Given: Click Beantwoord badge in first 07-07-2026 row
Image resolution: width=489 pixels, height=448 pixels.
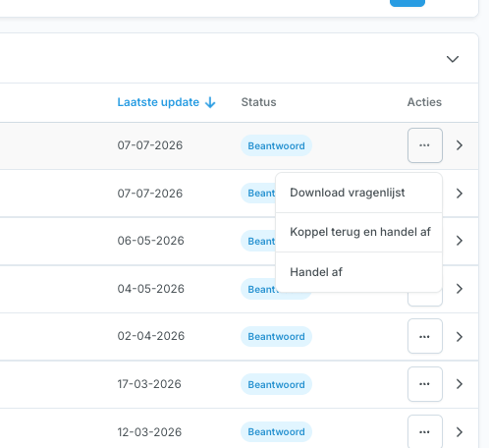Looking at the screenshot, I should point(276,145).
